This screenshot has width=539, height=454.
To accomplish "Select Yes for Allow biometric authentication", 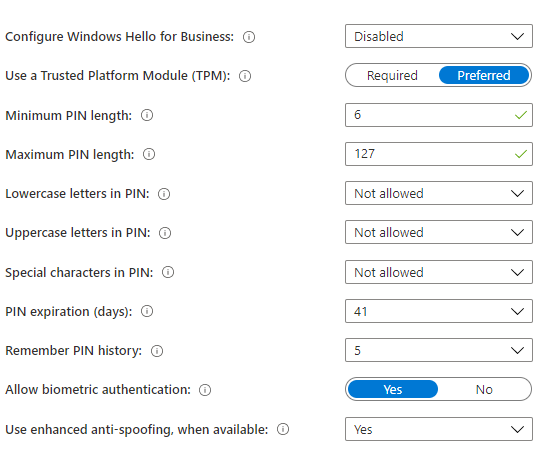I will coord(393,389).
